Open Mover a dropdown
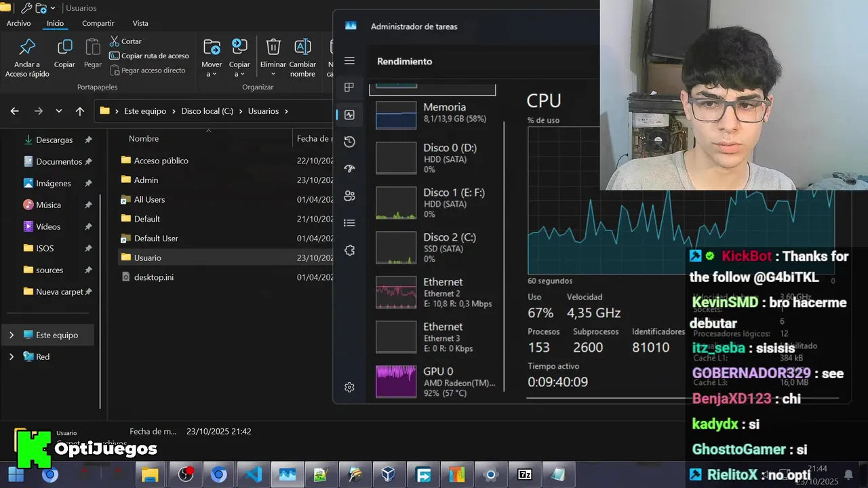Screen dimensions: 868x488 click(212, 69)
